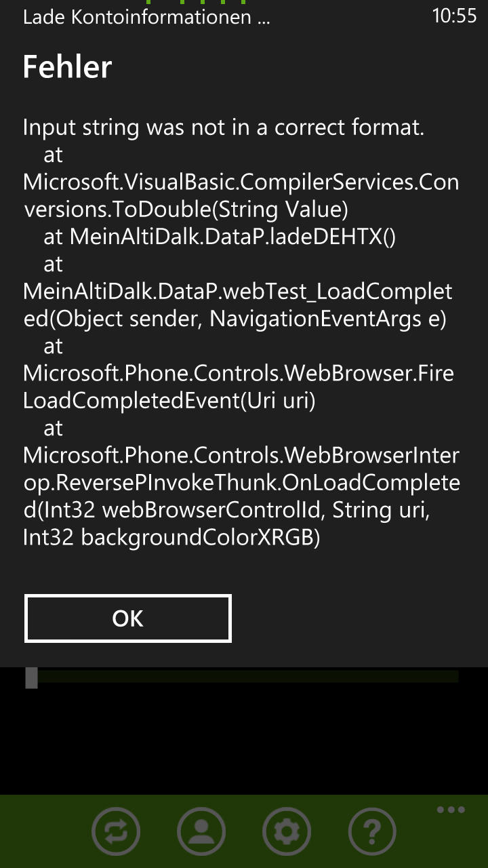This screenshot has height=868, width=488.
Task: Tap the 10:55 clock in status bar
Action: click(454, 16)
